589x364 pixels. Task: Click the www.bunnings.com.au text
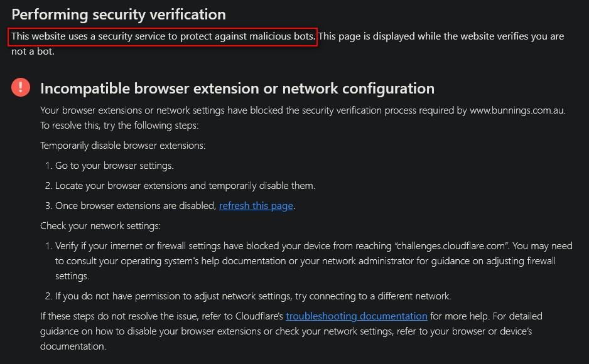517,110
